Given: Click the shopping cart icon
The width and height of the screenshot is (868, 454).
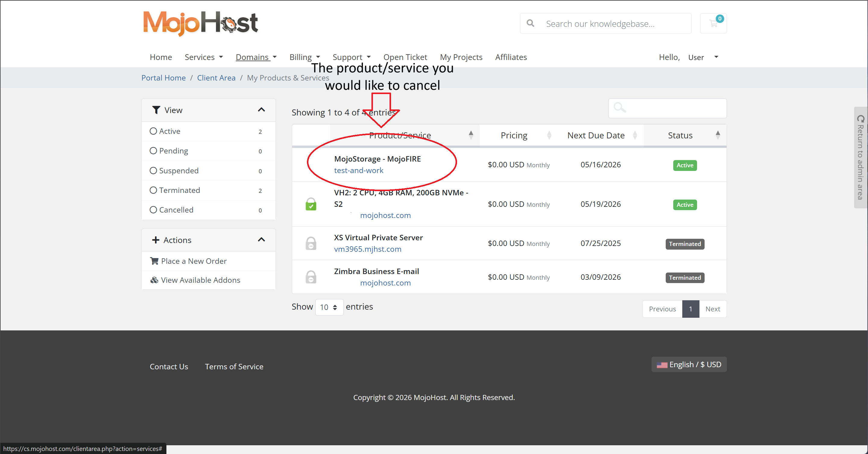Looking at the screenshot, I should pos(713,24).
